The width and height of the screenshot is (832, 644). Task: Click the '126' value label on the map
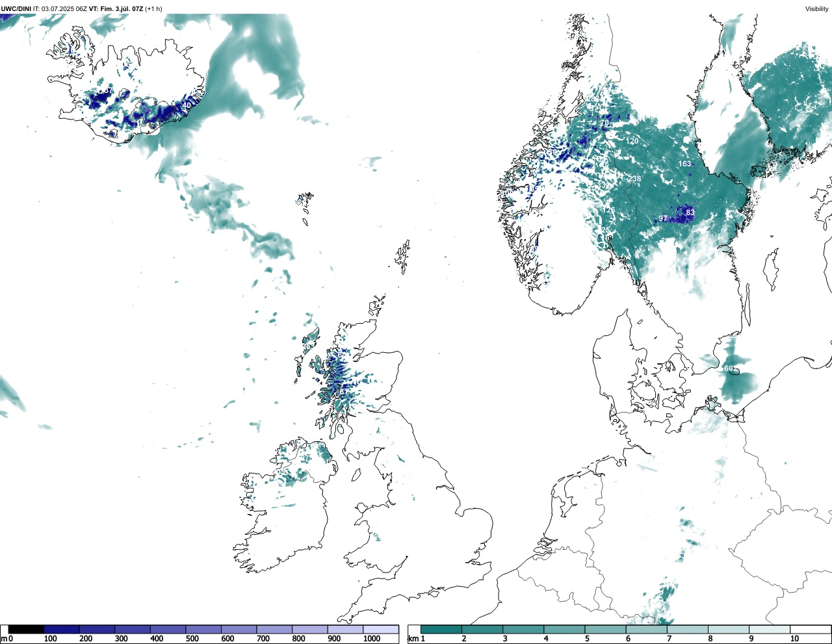(608, 210)
